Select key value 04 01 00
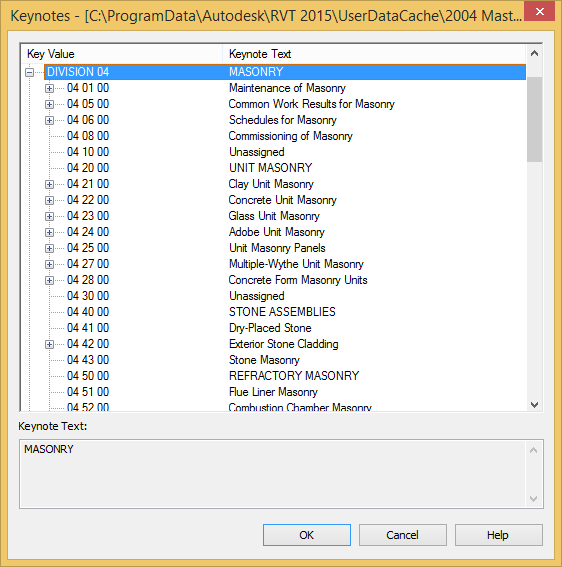 pos(88,88)
